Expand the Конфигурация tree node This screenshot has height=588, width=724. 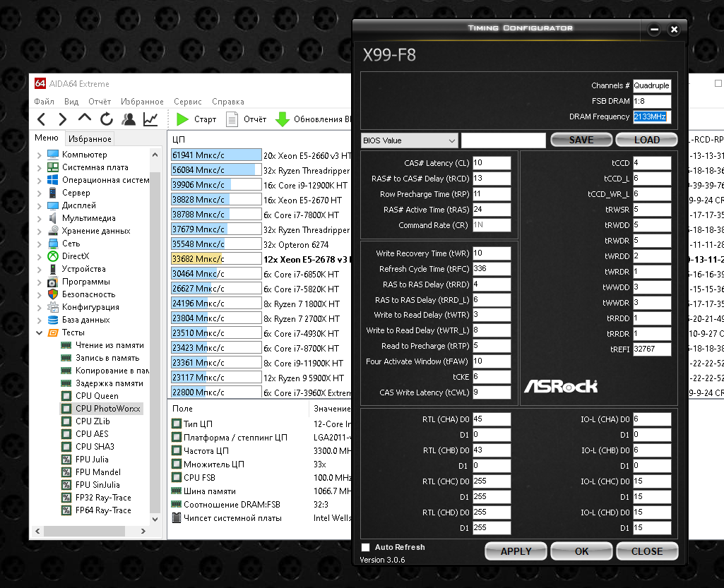40,307
